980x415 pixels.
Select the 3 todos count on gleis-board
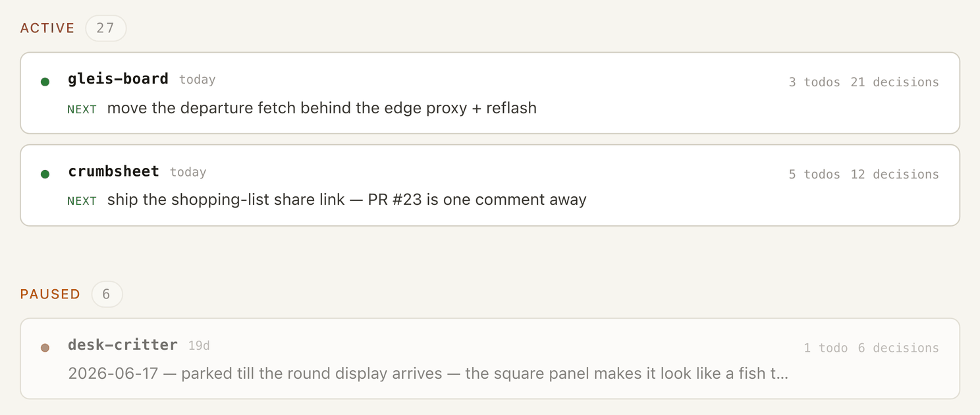(815, 82)
